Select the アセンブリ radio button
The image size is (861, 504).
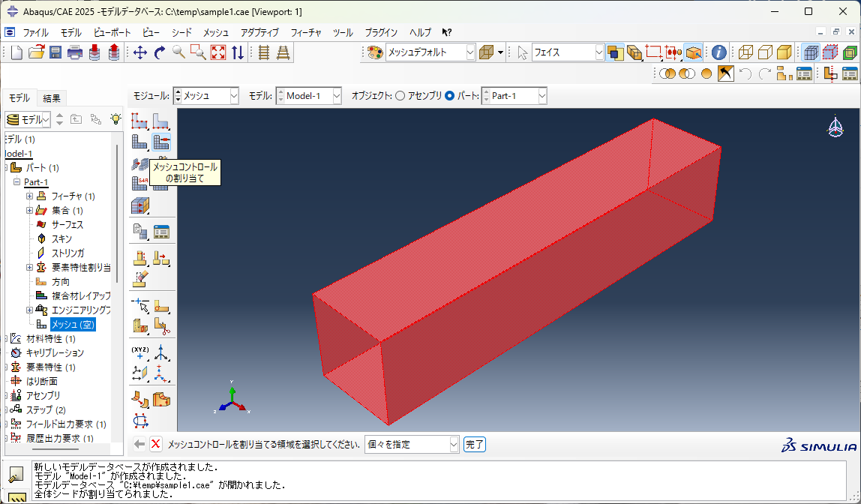pyautogui.click(x=400, y=96)
